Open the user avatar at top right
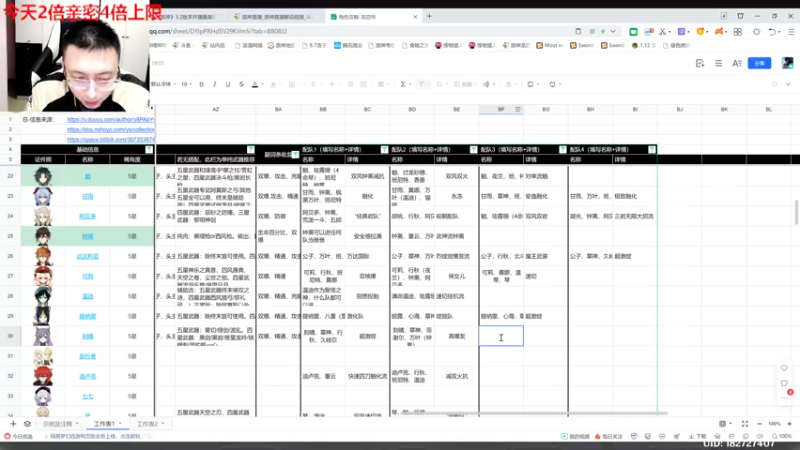This screenshot has height=450, width=800. (787, 63)
